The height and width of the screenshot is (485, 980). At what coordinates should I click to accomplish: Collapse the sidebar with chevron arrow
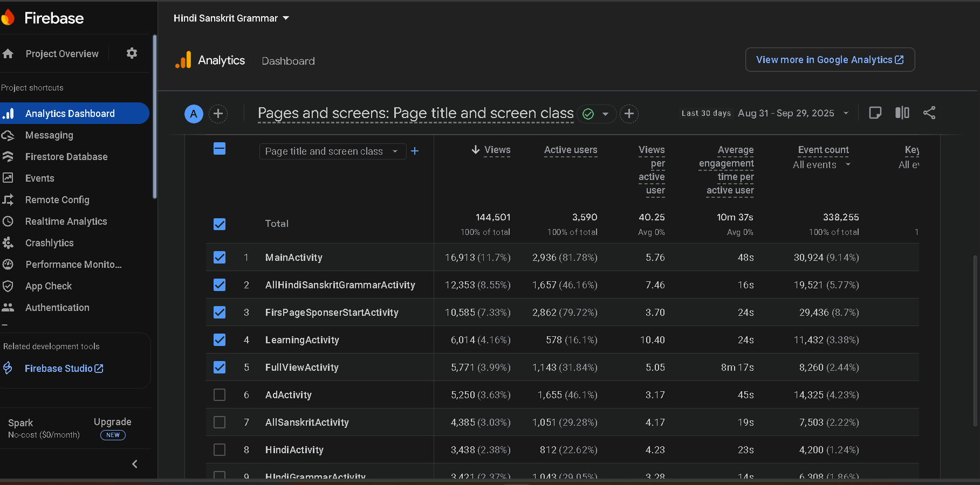135,464
